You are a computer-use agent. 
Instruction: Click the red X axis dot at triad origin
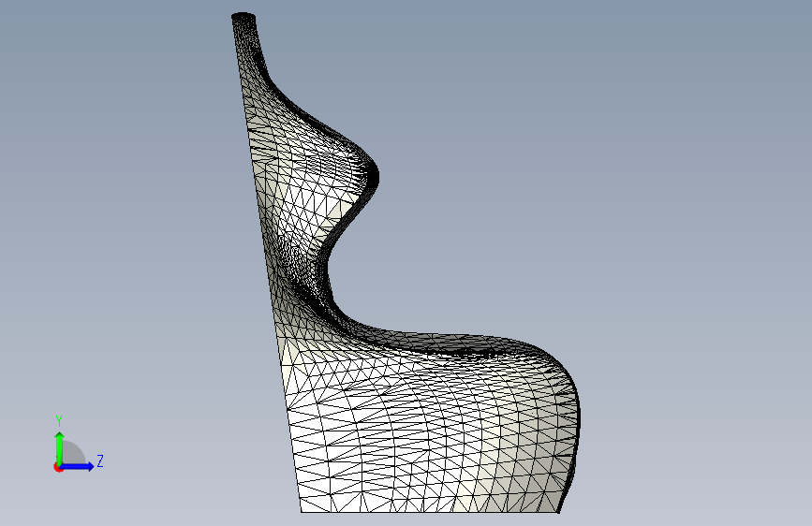(x=58, y=467)
